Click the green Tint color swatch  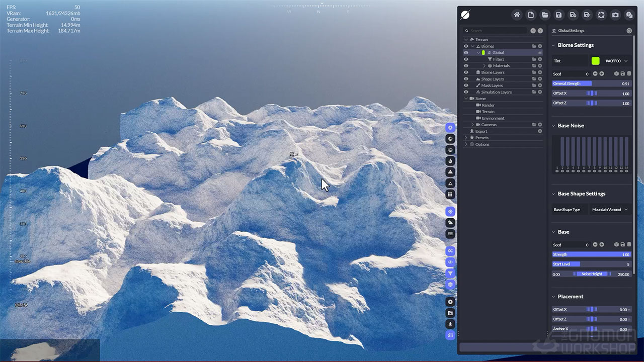(596, 61)
